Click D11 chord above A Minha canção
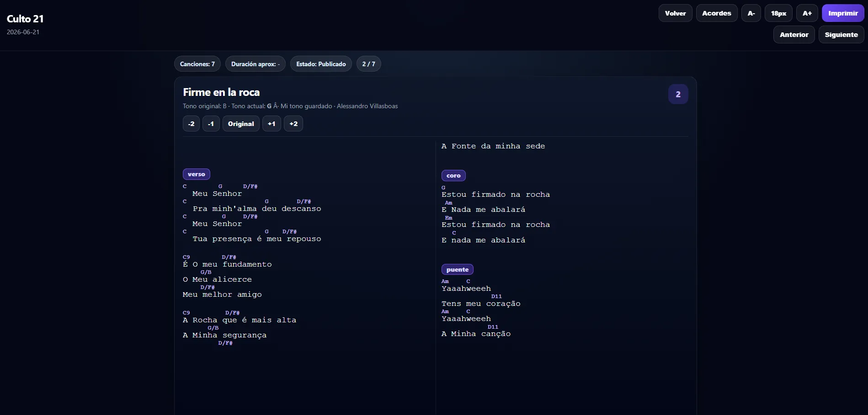The width and height of the screenshot is (868, 415). [x=493, y=327]
